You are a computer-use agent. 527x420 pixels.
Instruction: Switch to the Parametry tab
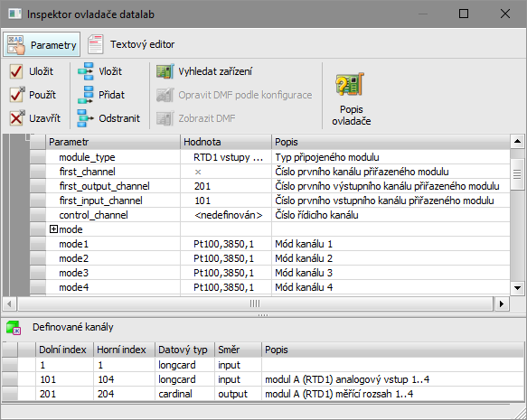coord(42,44)
